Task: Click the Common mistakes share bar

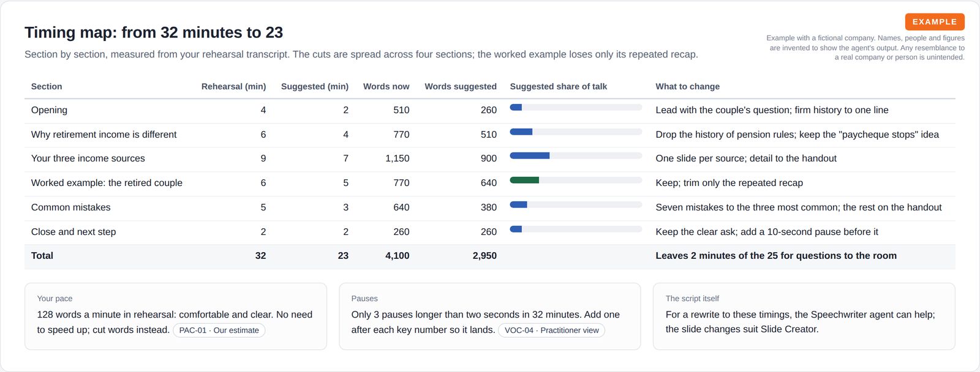Action: [576, 205]
